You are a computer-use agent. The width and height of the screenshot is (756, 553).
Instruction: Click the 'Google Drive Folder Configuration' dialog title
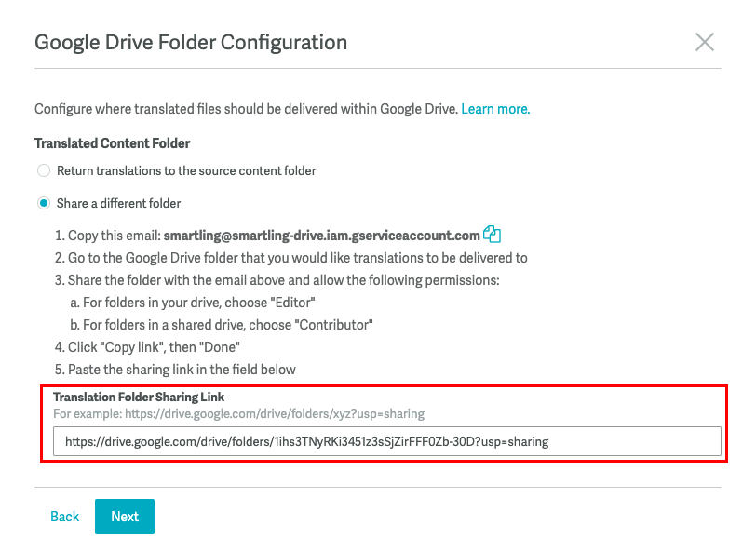[x=191, y=43]
